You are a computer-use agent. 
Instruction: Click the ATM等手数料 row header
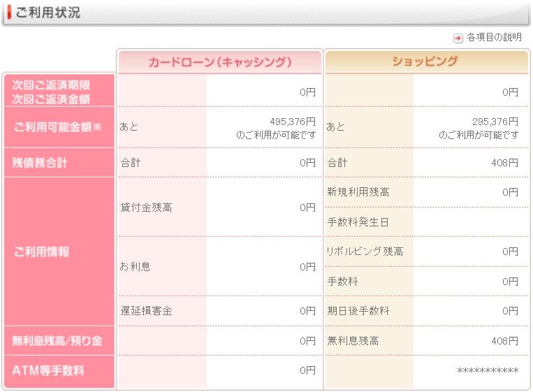[x=48, y=370]
